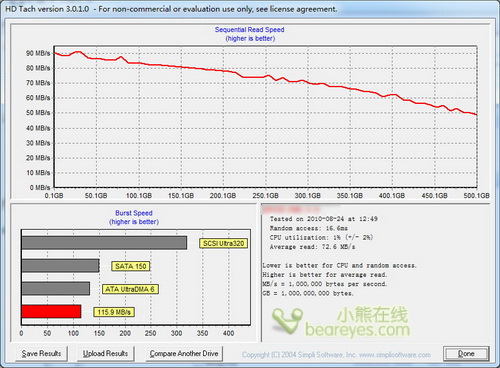500x368 pixels.
Task: Close the dialog with Done
Action: coord(466,353)
